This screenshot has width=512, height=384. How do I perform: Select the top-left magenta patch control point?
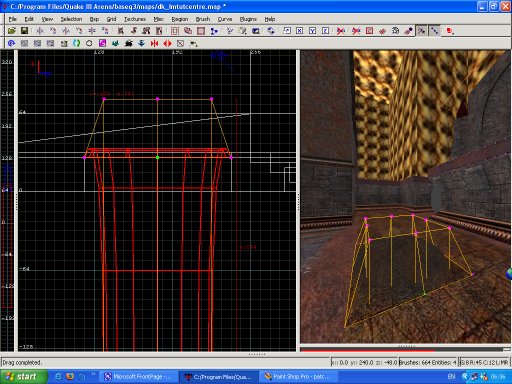[104, 99]
